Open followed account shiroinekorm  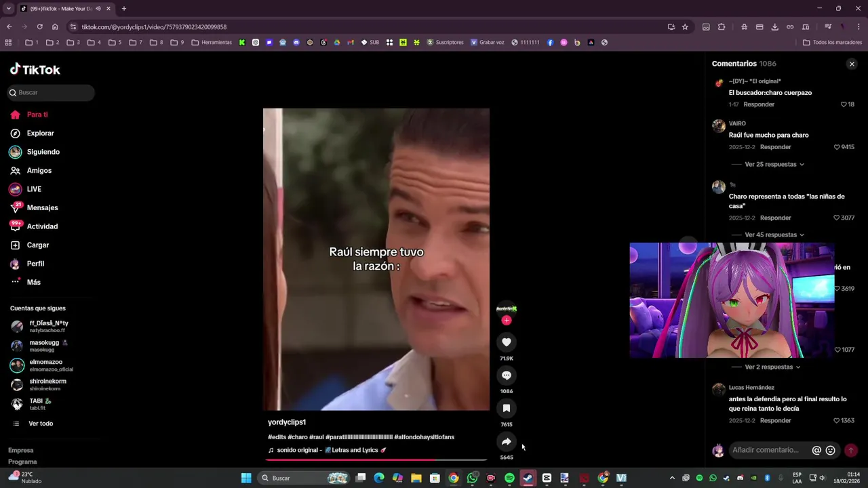pos(47,384)
